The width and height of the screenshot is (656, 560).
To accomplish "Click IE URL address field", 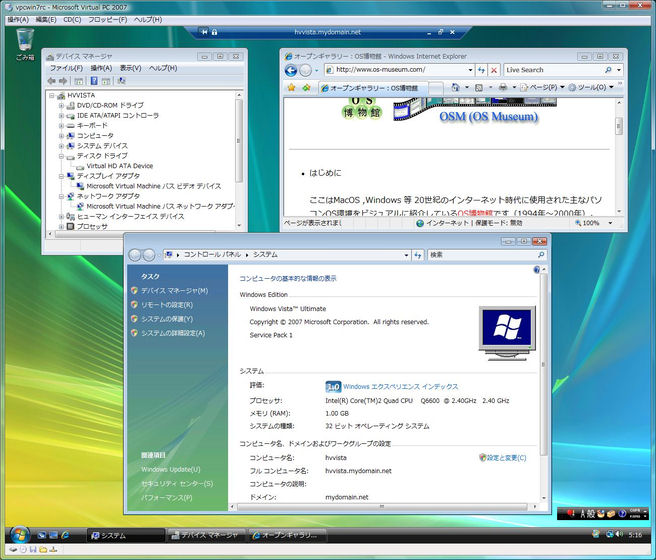I will point(400,70).
